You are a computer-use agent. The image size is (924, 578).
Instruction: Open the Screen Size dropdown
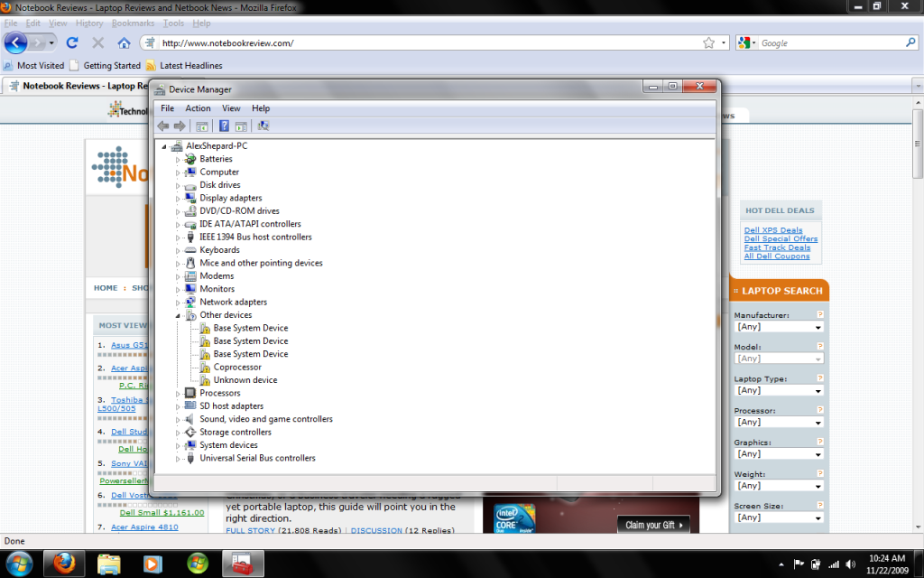(779, 517)
